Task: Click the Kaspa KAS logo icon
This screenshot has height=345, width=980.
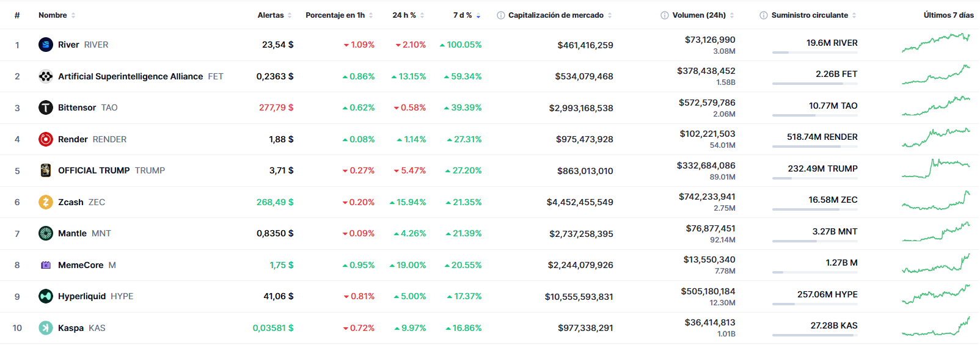Action: pos(46,328)
